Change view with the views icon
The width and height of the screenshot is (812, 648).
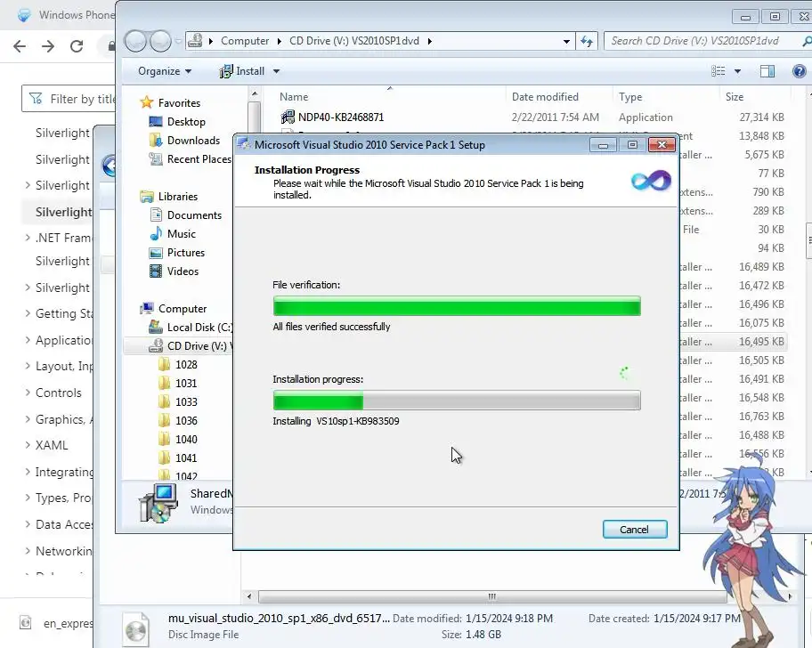[718, 71]
